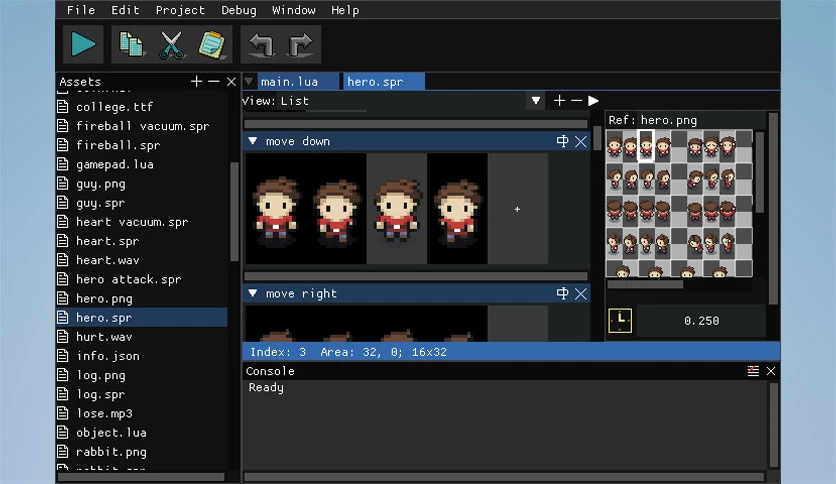Click Assets panel vertical scrollbar
This screenshot has height=484, width=836.
coord(234,212)
